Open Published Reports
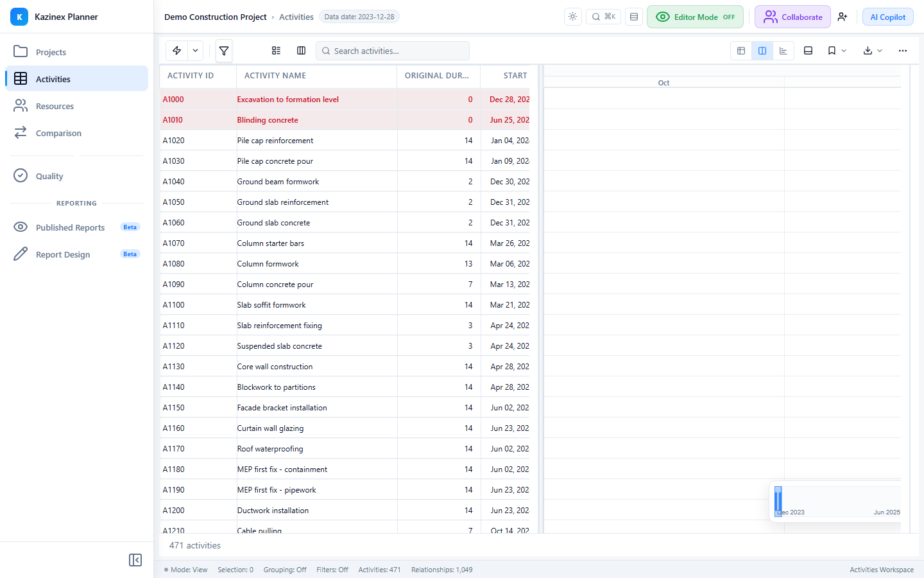 pos(77,227)
